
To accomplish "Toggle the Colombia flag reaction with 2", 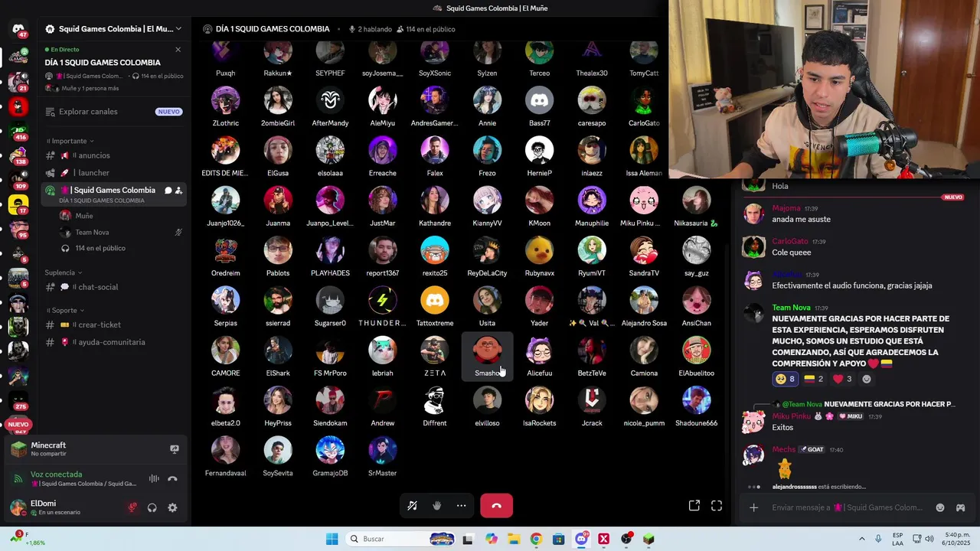I will 814,379.
